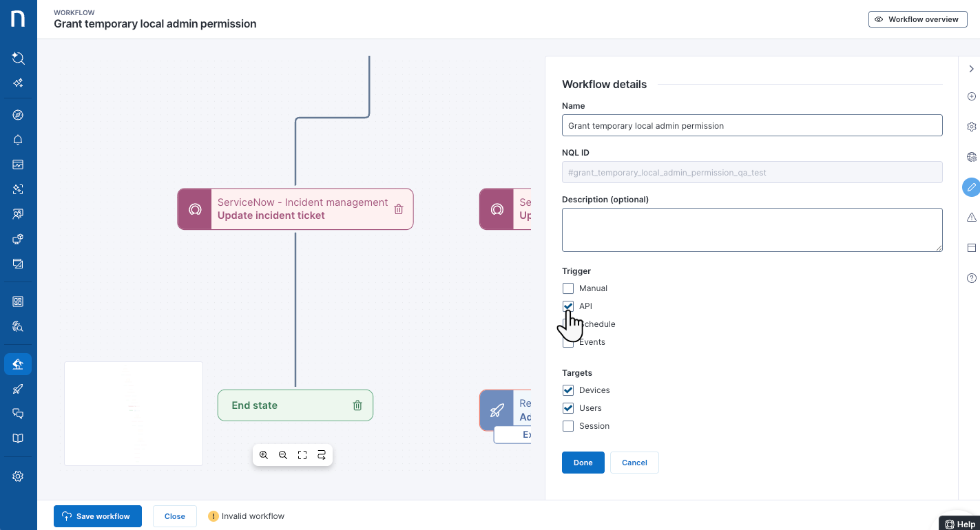980x530 pixels.
Task: Enable the Manual trigger checkbox
Action: coord(568,288)
